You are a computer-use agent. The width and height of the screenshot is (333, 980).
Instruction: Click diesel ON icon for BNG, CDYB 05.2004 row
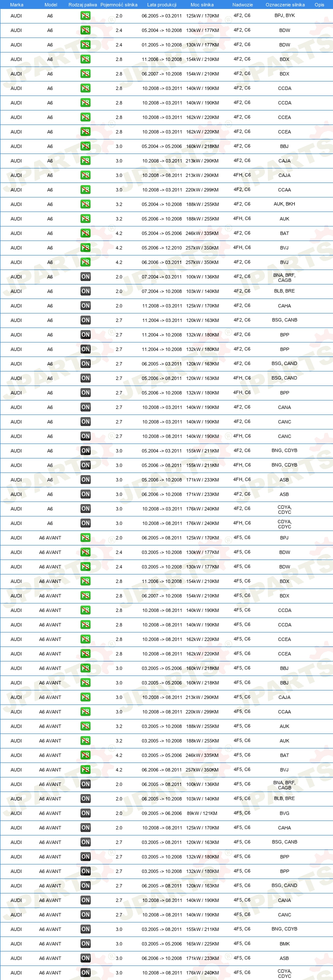pos(86,451)
